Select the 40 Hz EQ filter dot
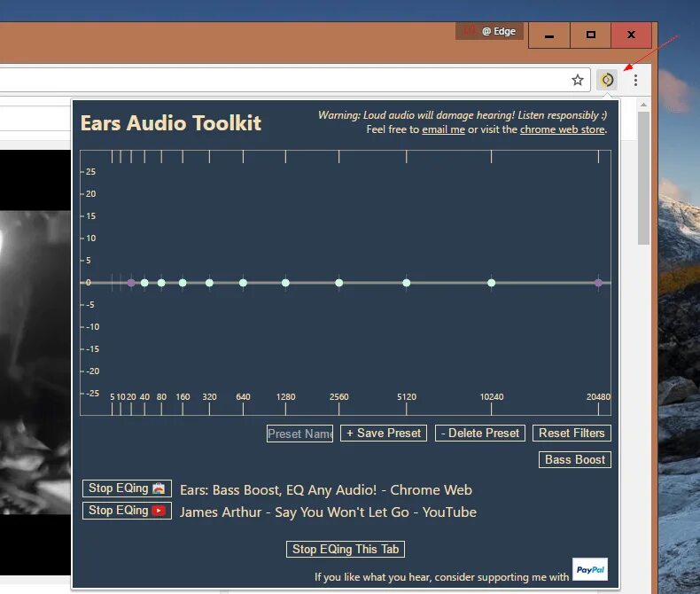 point(144,283)
